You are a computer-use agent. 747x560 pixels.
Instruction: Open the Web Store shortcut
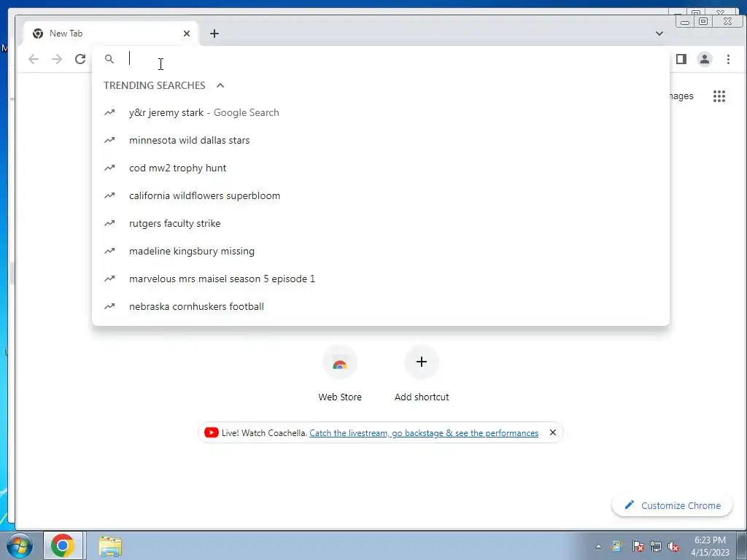[340, 374]
